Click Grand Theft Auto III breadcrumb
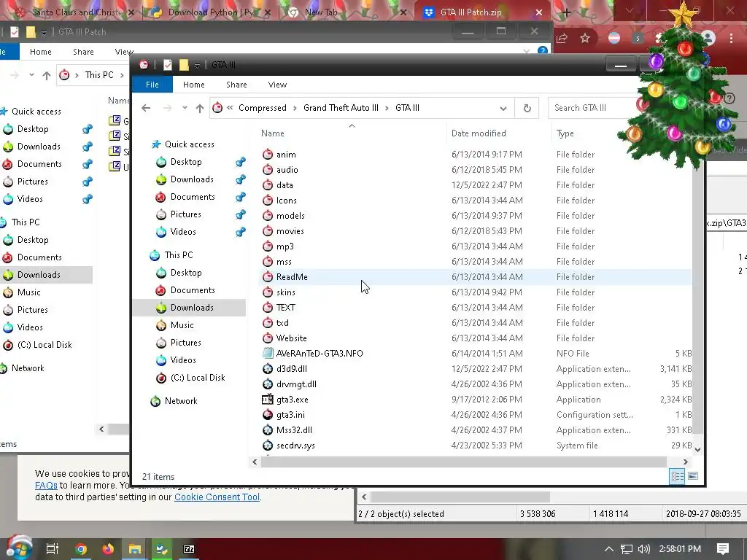Viewport: 747px width, 560px height. [341, 108]
